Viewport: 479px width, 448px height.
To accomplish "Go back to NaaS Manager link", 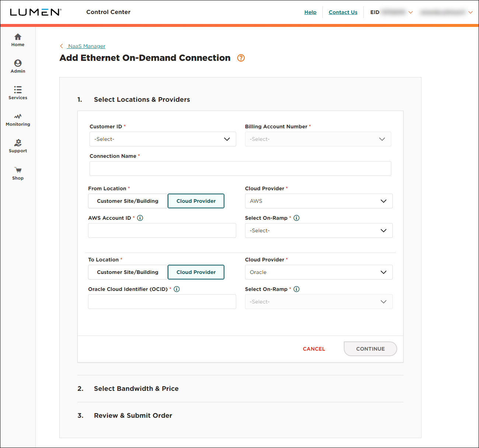I will tap(87, 46).
